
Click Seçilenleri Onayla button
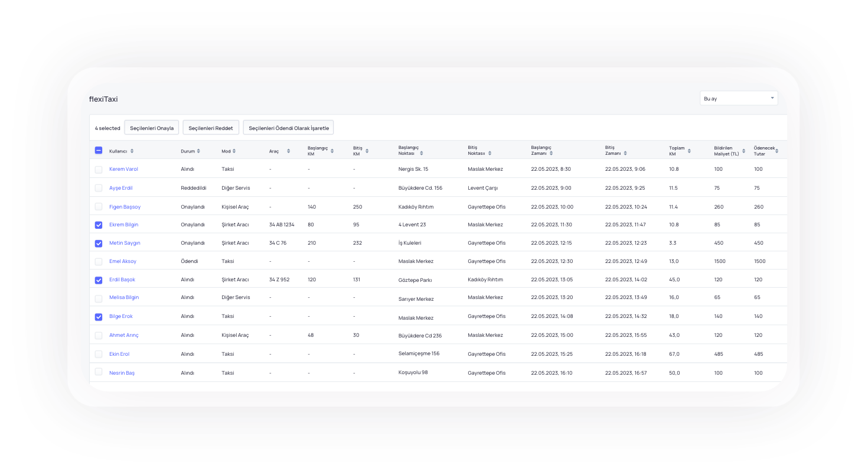(152, 128)
